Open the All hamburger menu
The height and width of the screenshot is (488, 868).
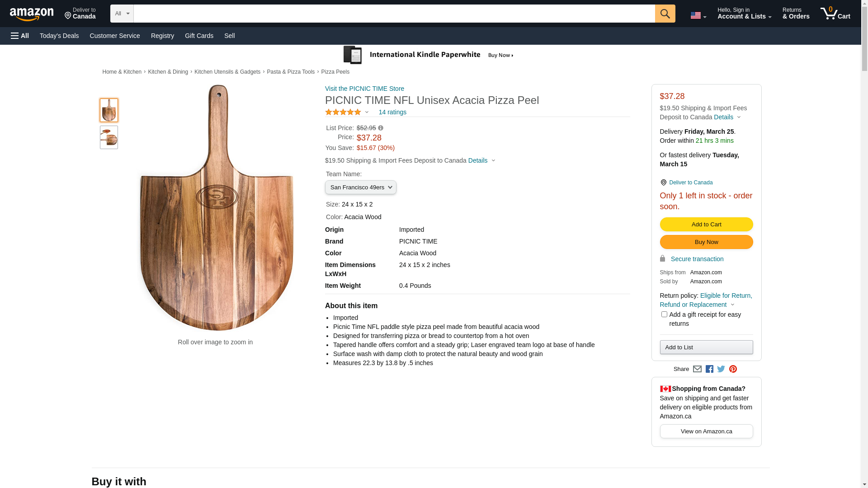tap(20, 36)
